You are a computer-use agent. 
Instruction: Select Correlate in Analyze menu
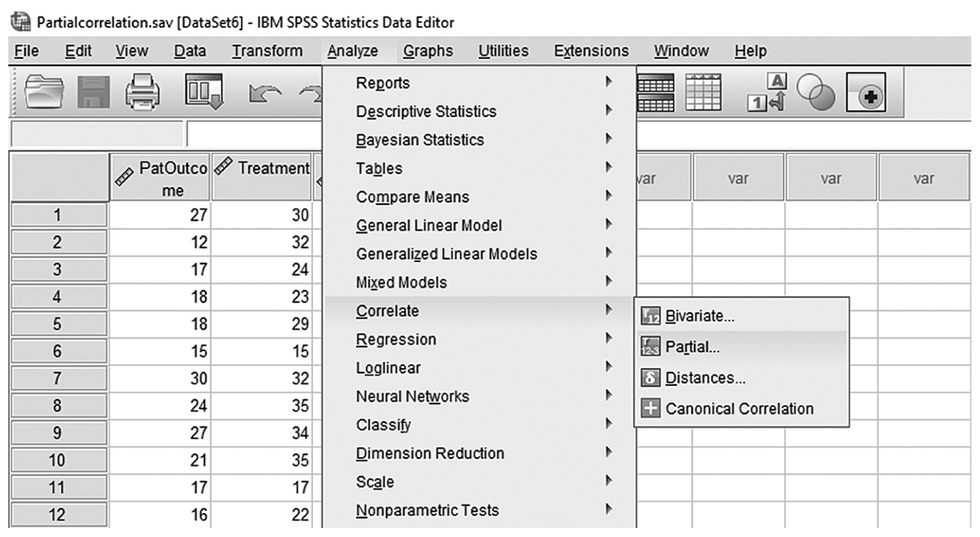coord(479,311)
